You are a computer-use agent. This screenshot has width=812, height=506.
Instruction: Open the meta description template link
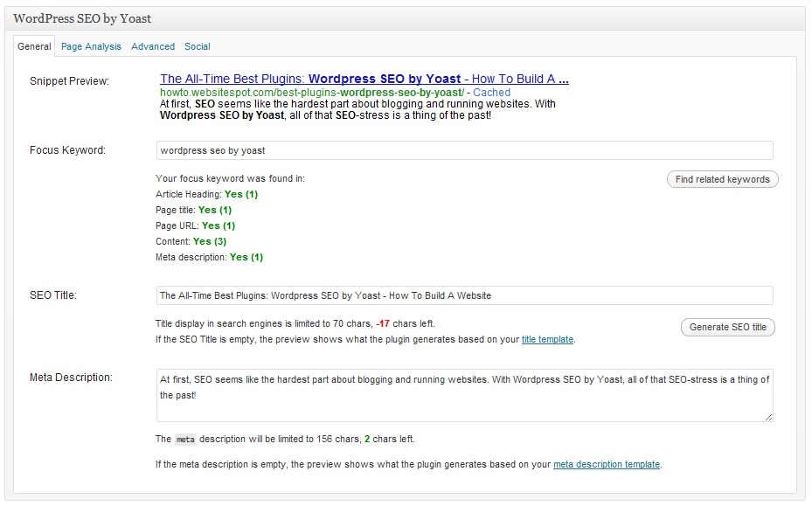(x=607, y=464)
